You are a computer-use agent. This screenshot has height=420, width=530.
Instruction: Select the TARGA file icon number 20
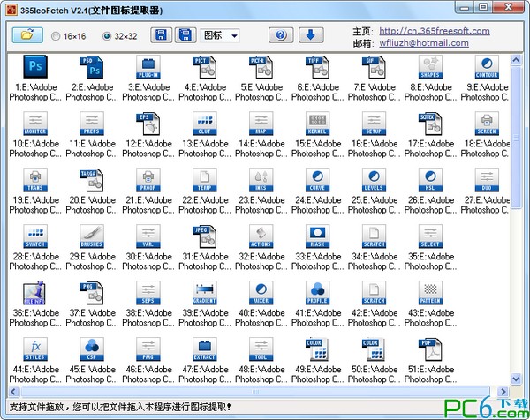[x=92, y=180]
